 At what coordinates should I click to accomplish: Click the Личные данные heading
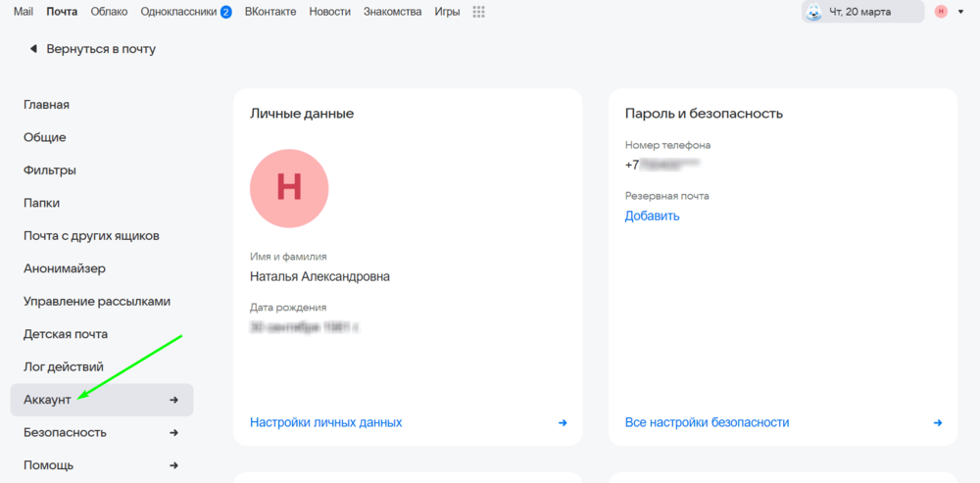(302, 114)
